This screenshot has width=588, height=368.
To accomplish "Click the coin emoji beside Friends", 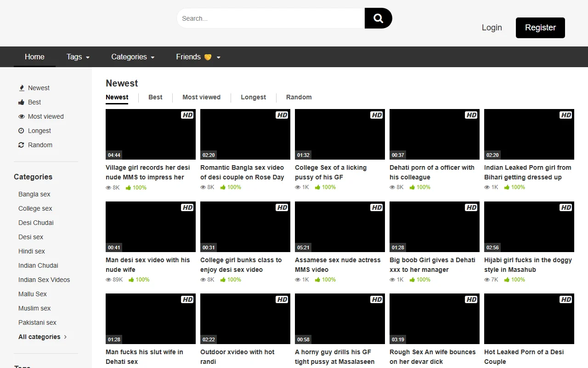I will point(208,57).
